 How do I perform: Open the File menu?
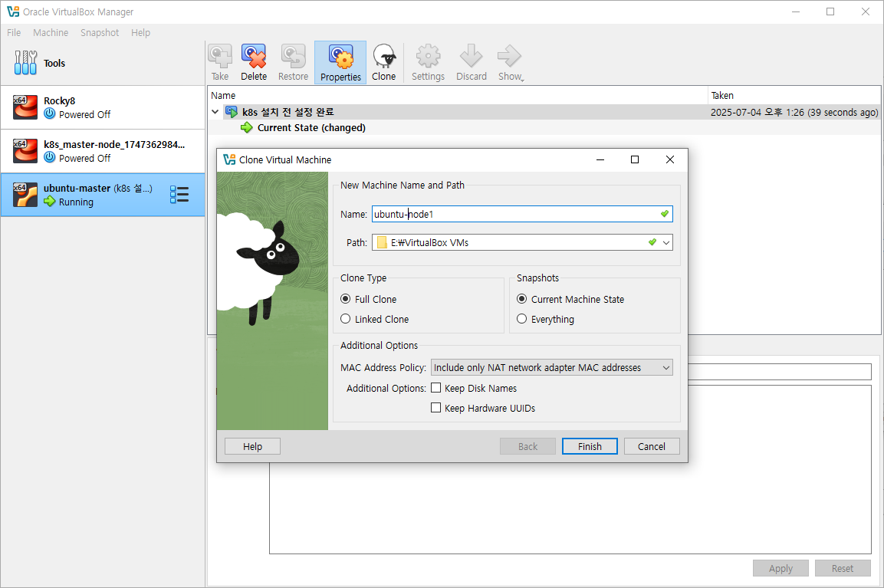14,33
